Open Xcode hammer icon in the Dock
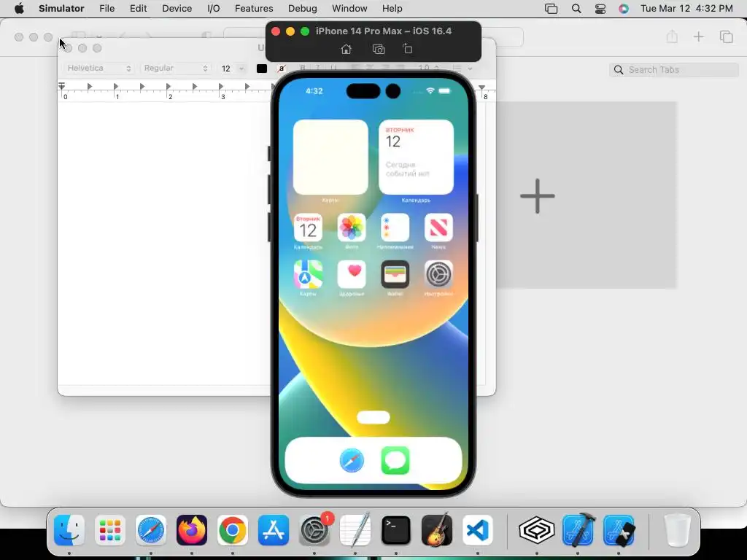This screenshot has height=560, width=747. coord(578,530)
